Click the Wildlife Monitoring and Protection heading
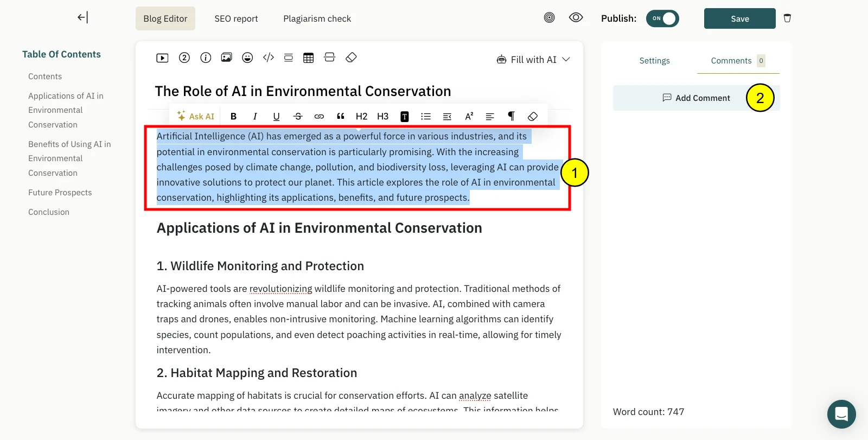 click(260, 266)
